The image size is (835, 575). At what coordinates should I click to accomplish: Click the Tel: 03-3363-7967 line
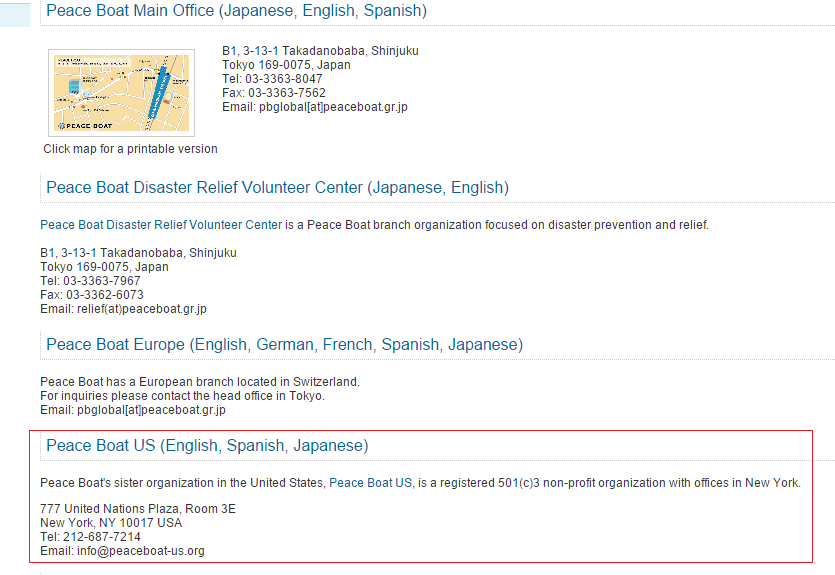pyautogui.click(x=91, y=281)
